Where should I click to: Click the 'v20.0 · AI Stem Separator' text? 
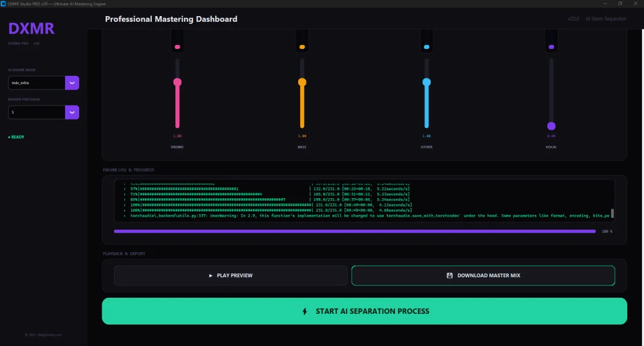click(x=597, y=19)
